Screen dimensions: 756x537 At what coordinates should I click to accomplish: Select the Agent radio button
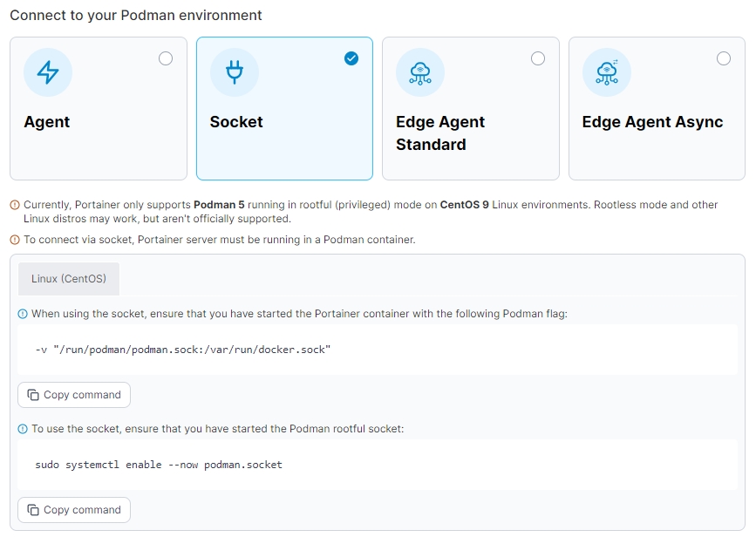tap(166, 58)
